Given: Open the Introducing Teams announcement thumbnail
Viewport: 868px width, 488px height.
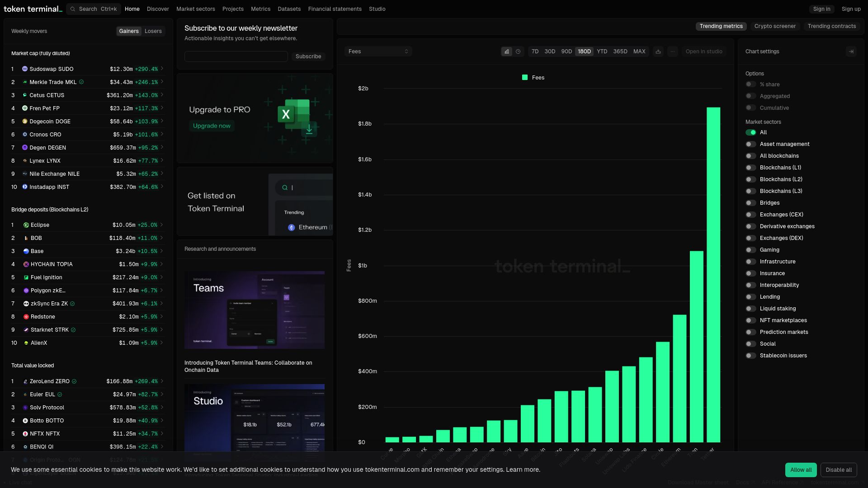Looking at the screenshot, I should (x=255, y=310).
